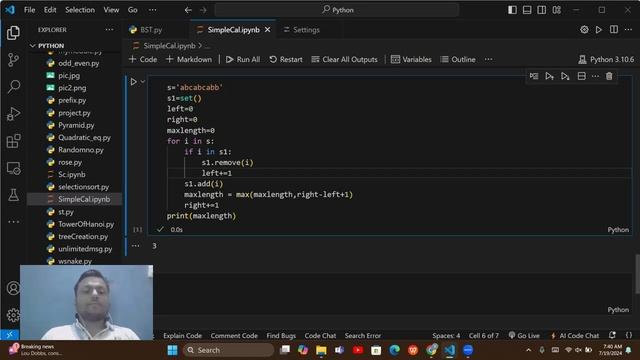The height and width of the screenshot is (360, 640).
Task: Toggle the bottom panel visibility
Action: pyautogui.click(x=527, y=10)
